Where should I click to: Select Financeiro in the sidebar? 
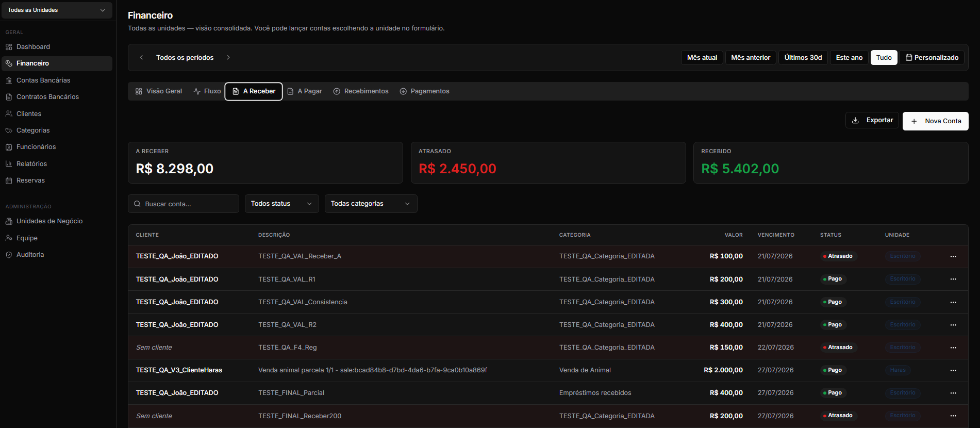[57, 63]
